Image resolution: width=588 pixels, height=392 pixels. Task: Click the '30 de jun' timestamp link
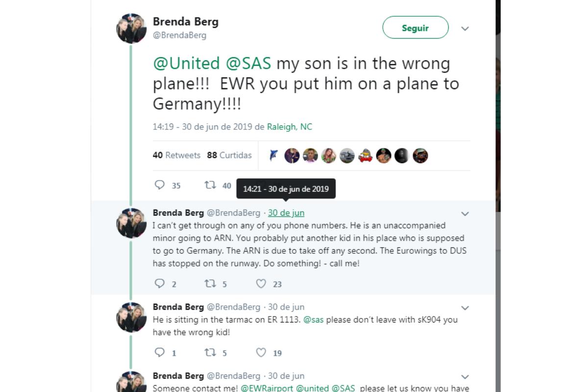[286, 213]
